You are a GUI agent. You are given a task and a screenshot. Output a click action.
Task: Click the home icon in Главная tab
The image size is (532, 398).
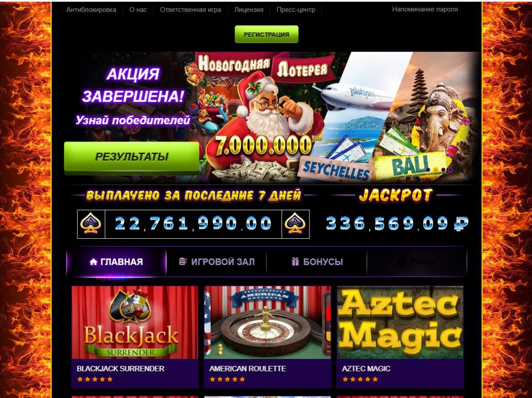[93, 262]
